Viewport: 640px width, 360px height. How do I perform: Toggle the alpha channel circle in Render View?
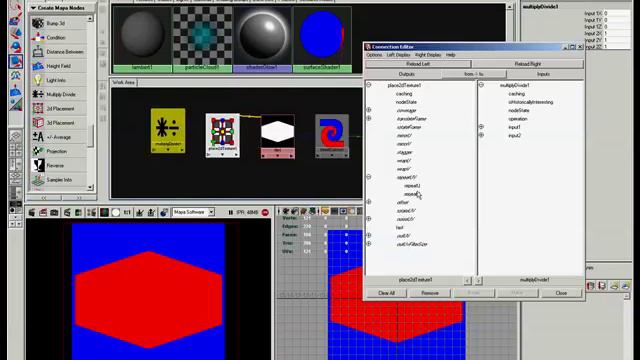(x=116, y=212)
